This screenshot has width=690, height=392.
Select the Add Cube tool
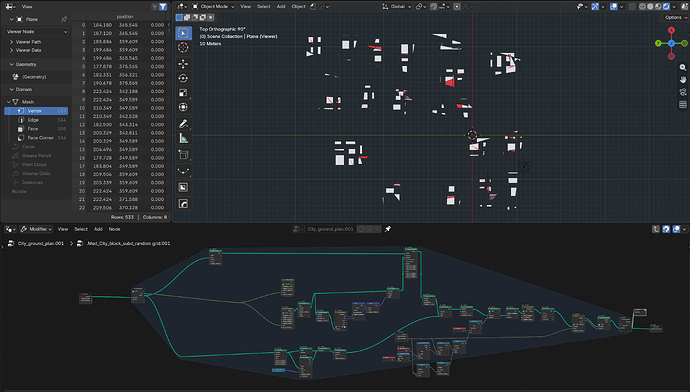point(184,155)
